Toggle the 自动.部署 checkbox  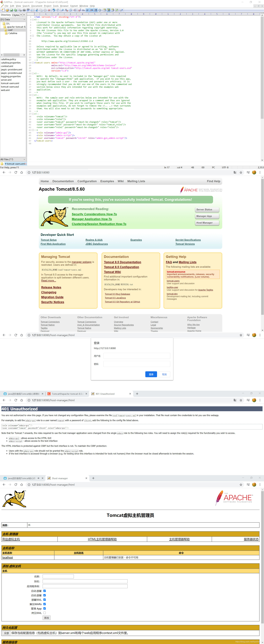[44, 591]
